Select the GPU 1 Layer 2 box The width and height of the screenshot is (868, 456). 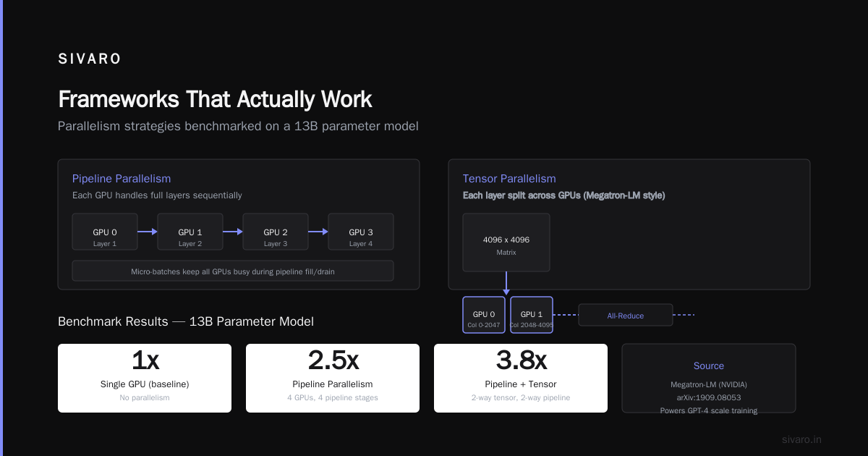pos(190,232)
